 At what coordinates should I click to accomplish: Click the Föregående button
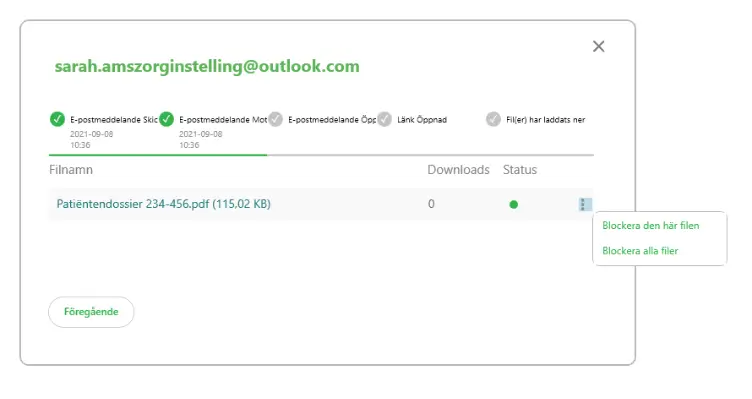coord(91,312)
